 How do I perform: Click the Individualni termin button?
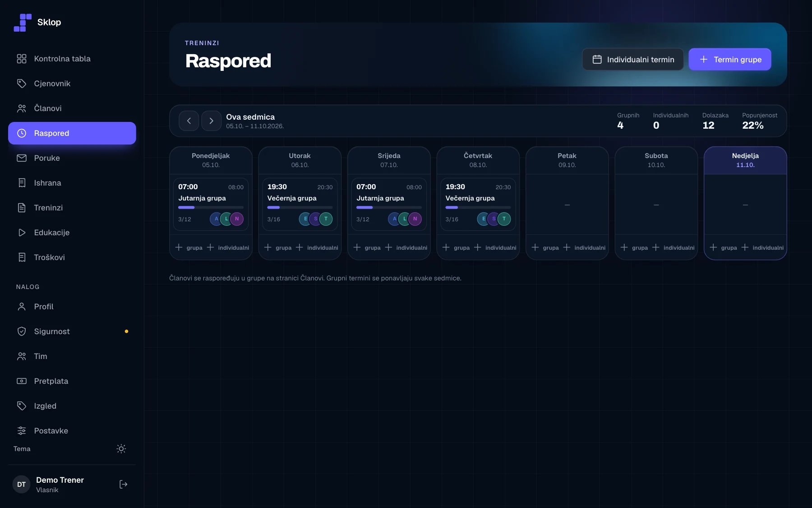pyautogui.click(x=633, y=60)
